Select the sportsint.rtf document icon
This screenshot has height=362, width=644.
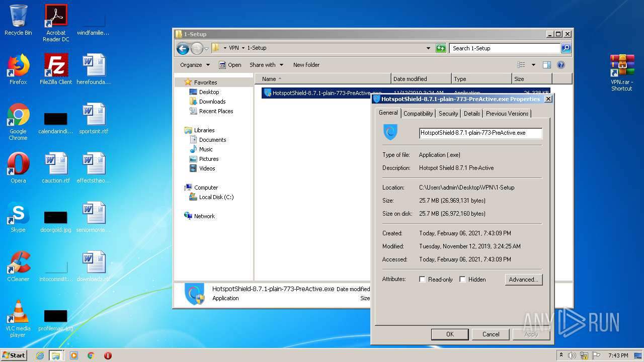[x=94, y=119]
